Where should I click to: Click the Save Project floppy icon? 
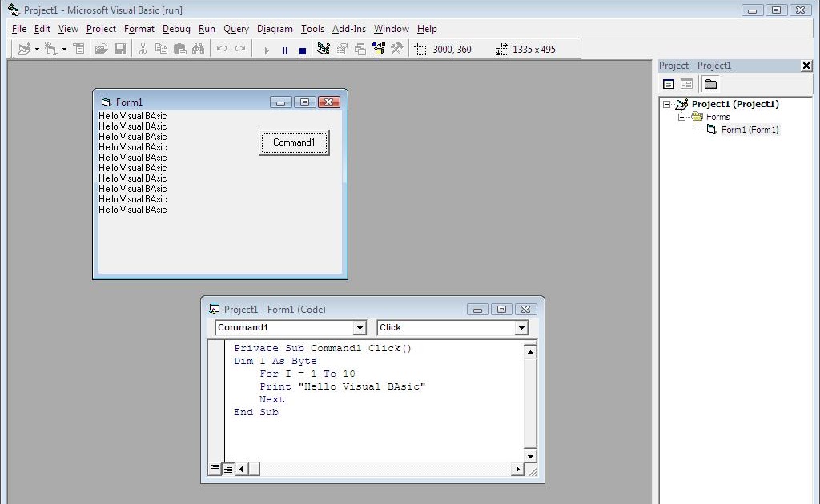pos(120,49)
